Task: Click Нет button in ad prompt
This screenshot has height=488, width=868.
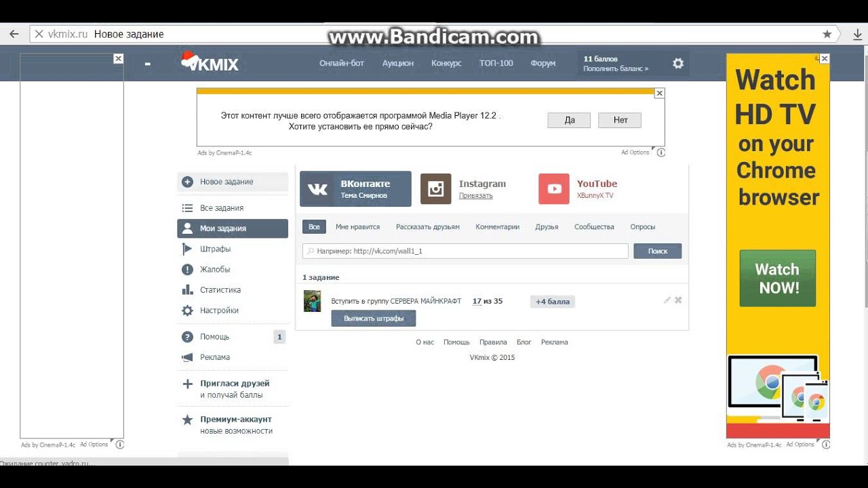Action: 620,120
